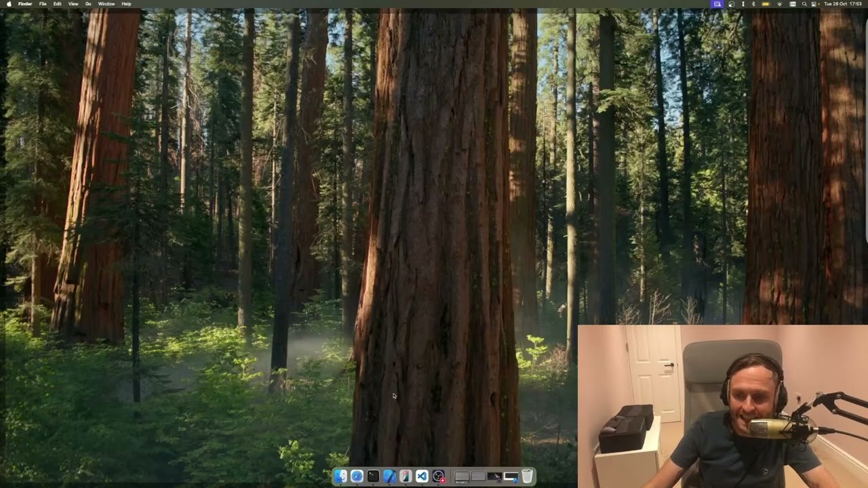
Task: Click the purple screen sharing menu bar icon
Action: pyautogui.click(x=717, y=4)
